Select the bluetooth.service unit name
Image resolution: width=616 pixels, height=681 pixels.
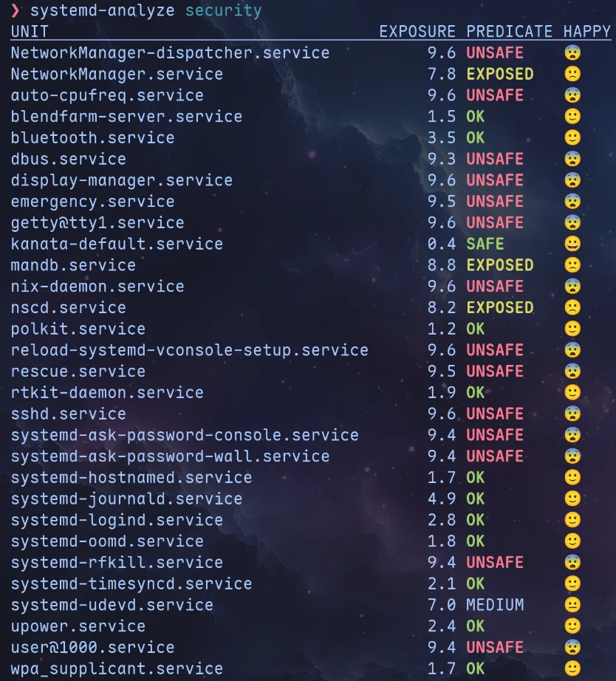tap(92, 138)
